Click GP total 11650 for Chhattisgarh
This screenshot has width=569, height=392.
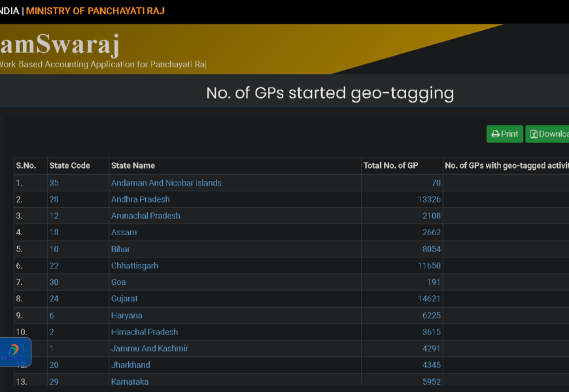429,266
